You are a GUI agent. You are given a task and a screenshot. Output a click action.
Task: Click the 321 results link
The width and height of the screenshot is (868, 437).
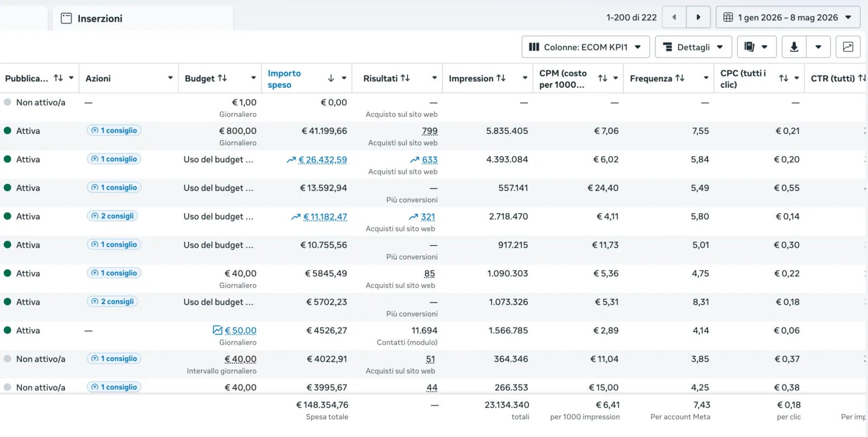[x=428, y=216]
